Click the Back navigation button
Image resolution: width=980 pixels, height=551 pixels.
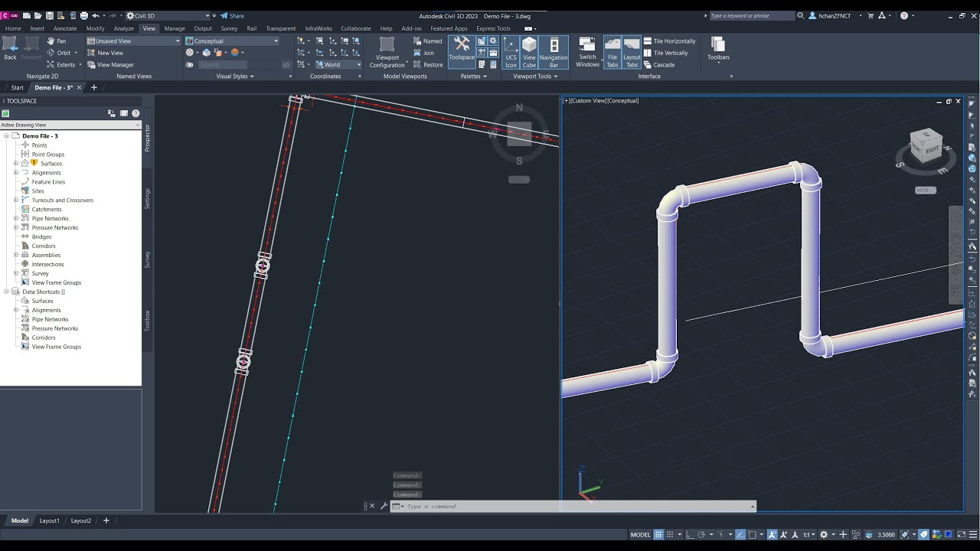(10, 48)
